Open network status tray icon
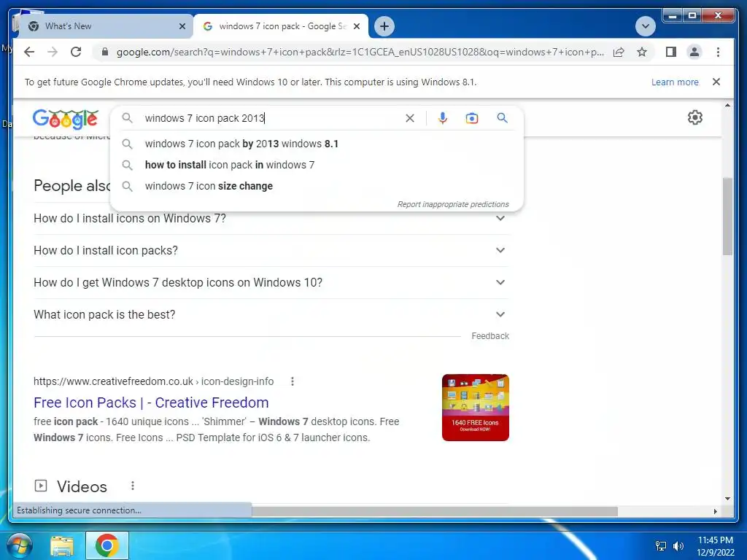Viewport: 747px width, 560px height. tap(661, 545)
